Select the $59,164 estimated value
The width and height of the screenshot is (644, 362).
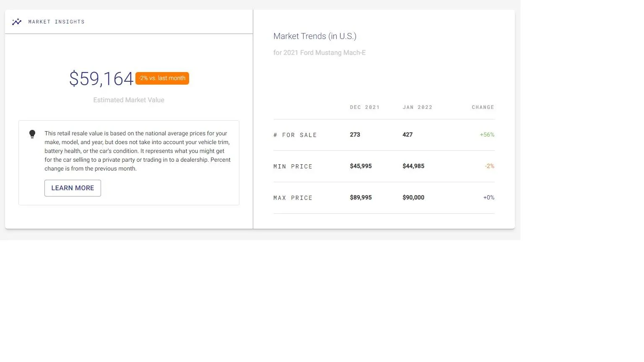[x=101, y=79]
